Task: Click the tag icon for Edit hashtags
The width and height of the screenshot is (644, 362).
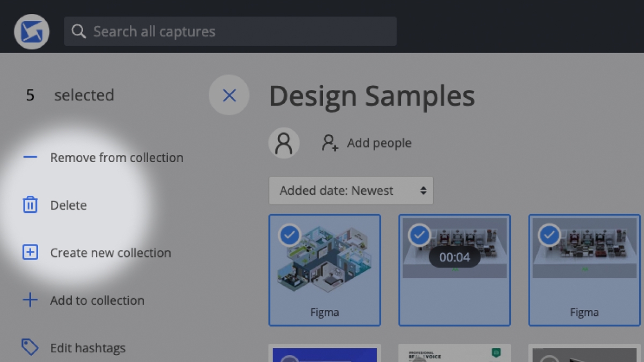Action: (x=30, y=348)
